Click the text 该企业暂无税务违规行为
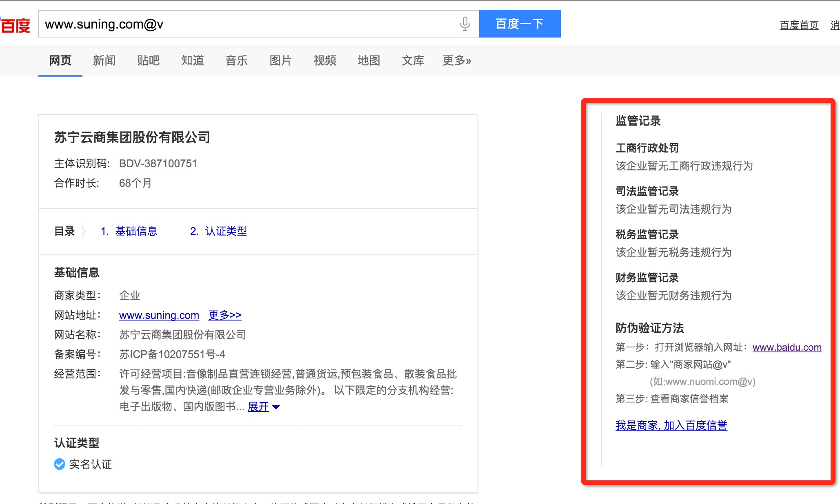The width and height of the screenshot is (840, 504). (673, 252)
